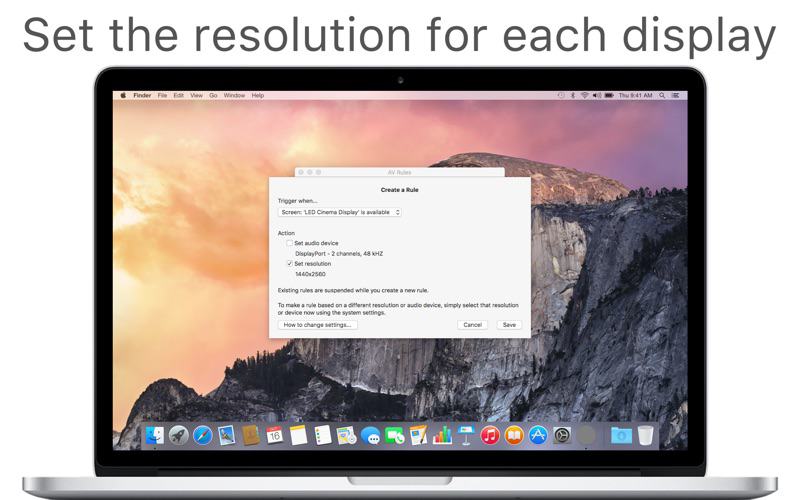This screenshot has height=500, width=800.
Task: Click How to change settings button
Action: point(317,325)
